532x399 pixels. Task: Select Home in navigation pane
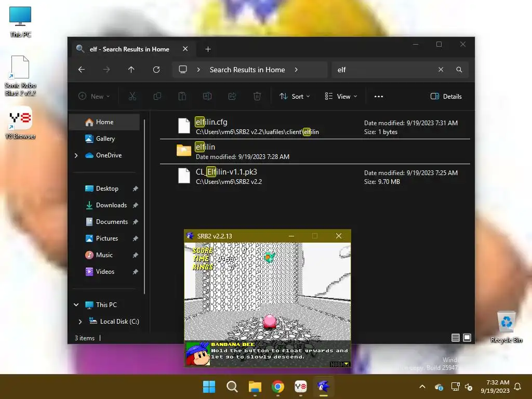(104, 122)
